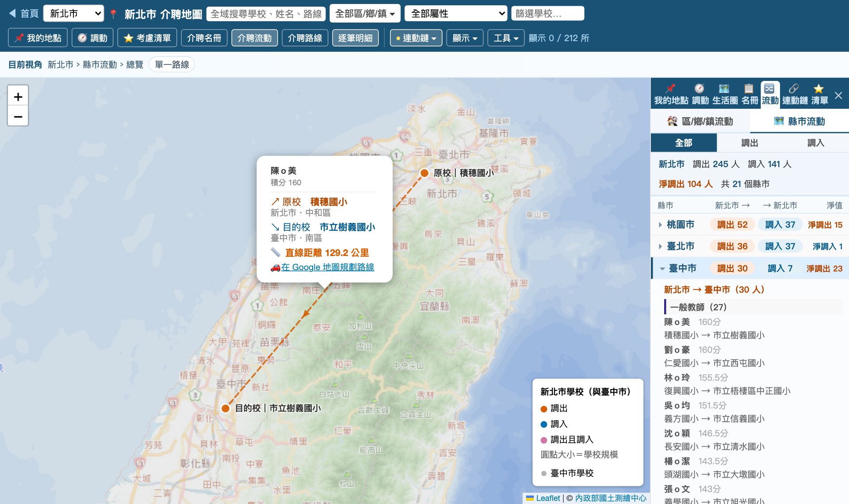Select the 調入 filter tab
The height and width of the screenshot is (504, 849).
[815, 143]
